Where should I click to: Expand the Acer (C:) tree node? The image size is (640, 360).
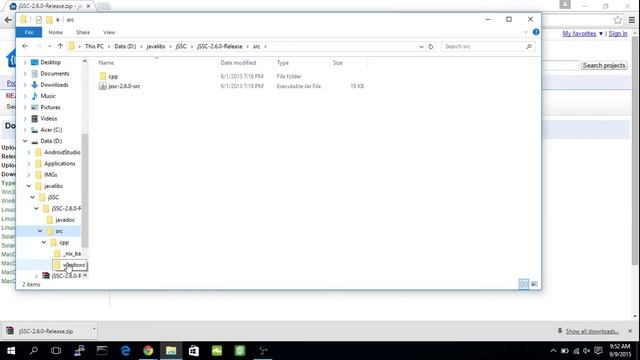[x=25, y=130]
